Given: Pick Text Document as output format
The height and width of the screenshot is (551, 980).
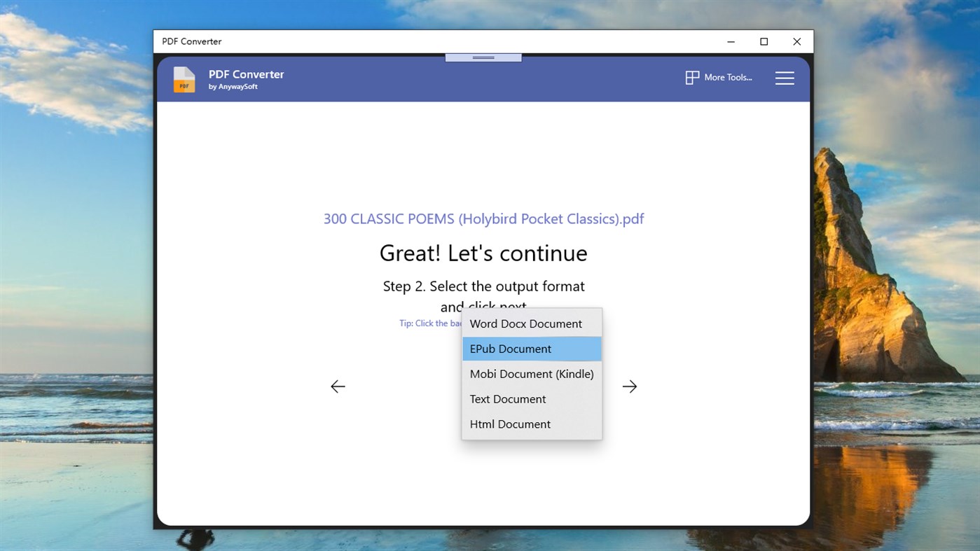Looking at the screenshot, I should pos(507,398).
